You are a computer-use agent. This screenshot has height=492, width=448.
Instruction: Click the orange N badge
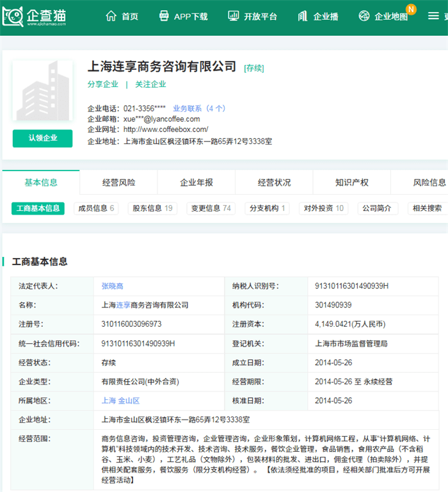411,10
